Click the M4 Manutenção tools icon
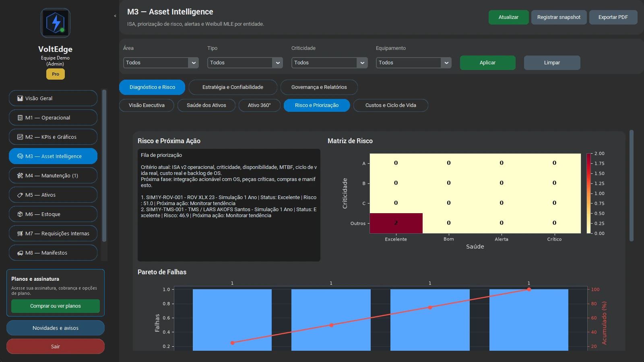The image size is (644, 362). (x=20, y=175)
